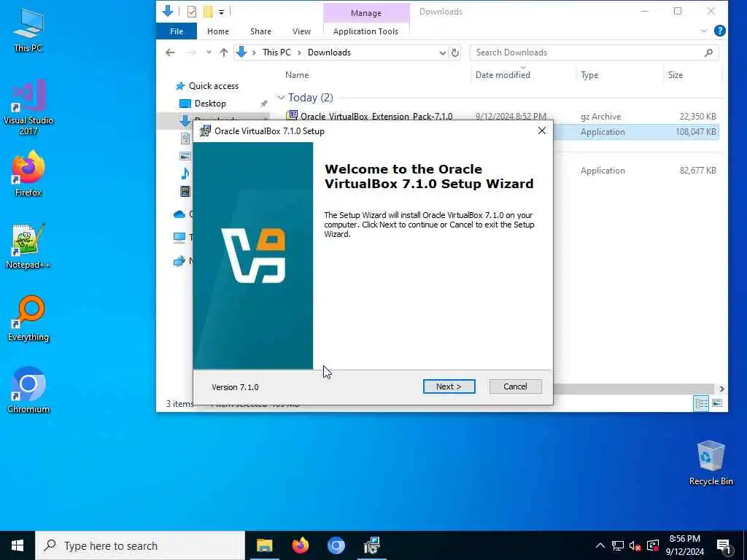747x560 pixels.
Task: Open Firefox from the taskbar
Action: (300, 545)
